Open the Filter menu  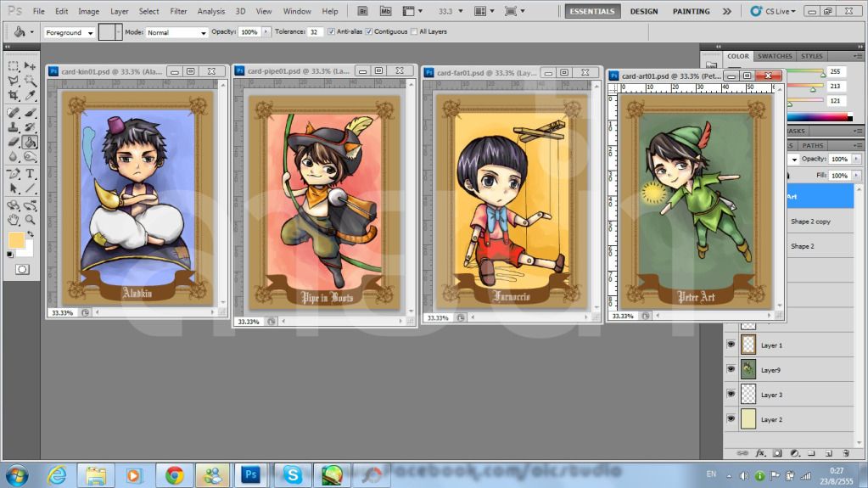pos(178,11)
